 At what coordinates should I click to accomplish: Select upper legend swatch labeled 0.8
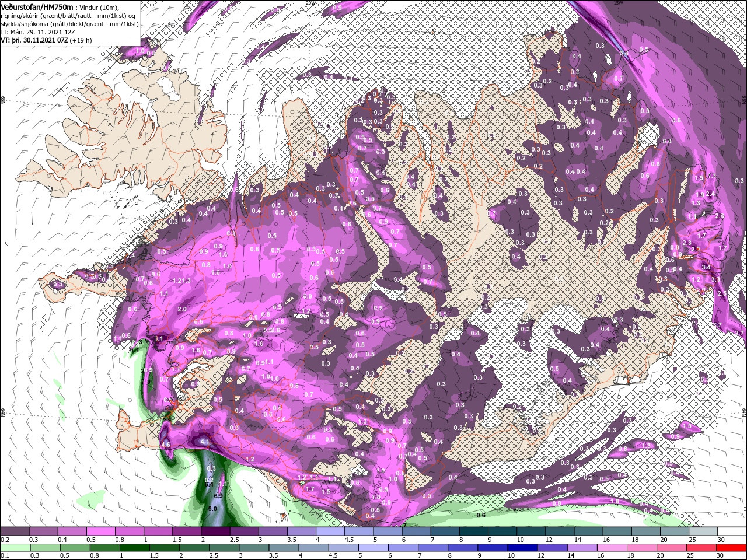click(x=129, y=531)
